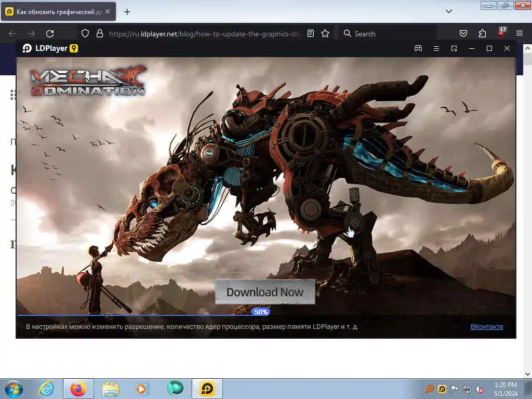The width and height of the screenshot is (532, 399).
Task: Click LDPlayer resize-window icon in title bar
Action: pos(454,48)
